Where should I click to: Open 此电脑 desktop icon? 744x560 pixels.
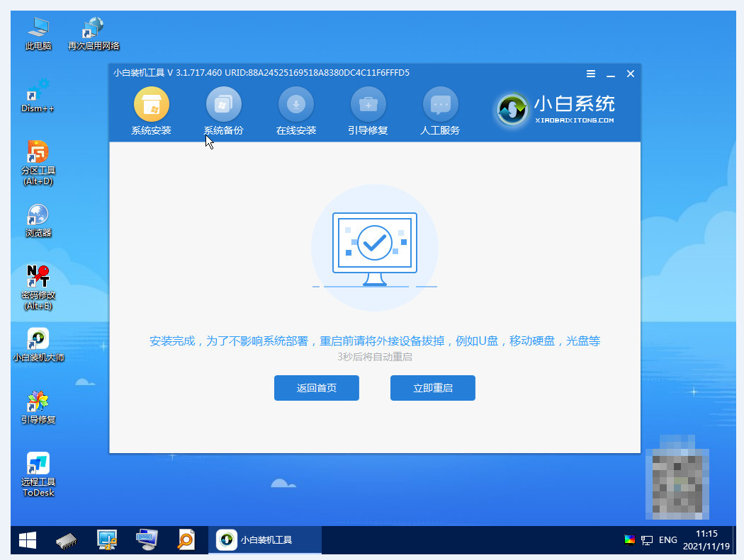point(38,33)
